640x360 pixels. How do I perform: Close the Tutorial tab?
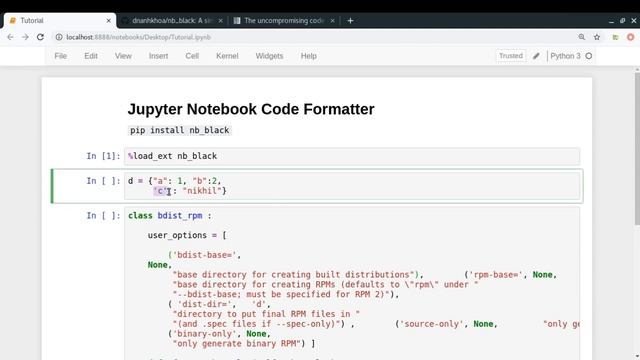coord(109,20)
